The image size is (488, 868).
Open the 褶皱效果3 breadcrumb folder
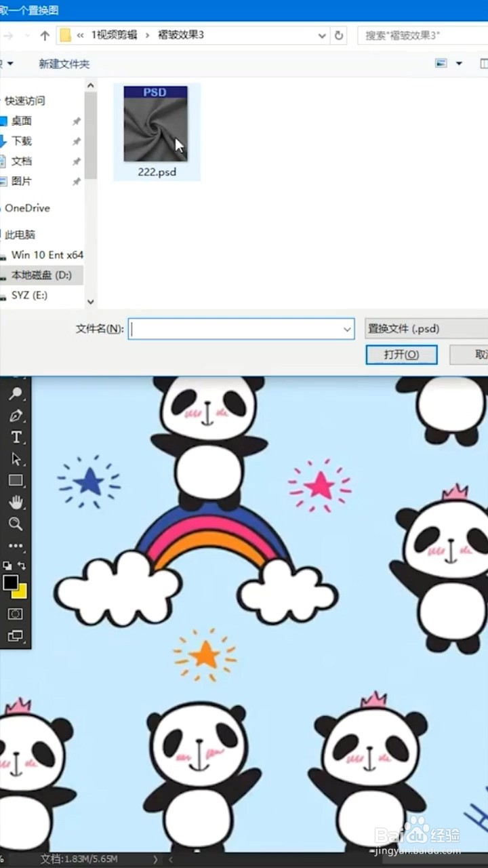pyautogui.click(x=181, y=35)
